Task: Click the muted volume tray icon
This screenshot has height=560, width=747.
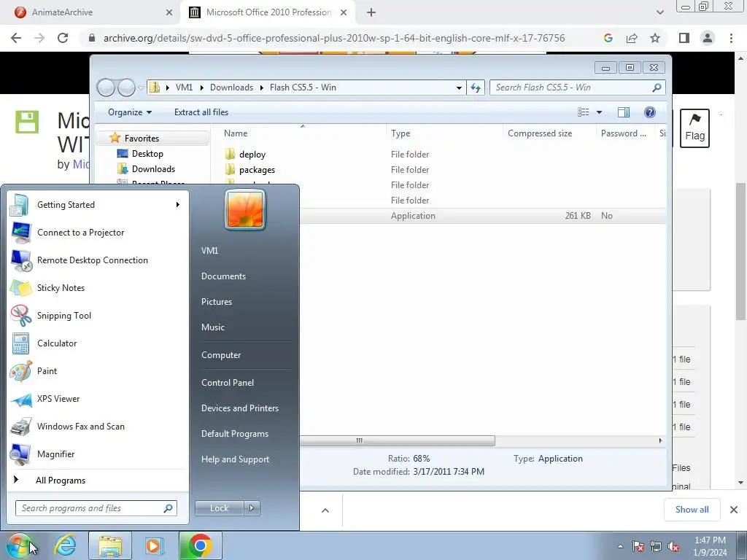Action: tap(673, 546)
